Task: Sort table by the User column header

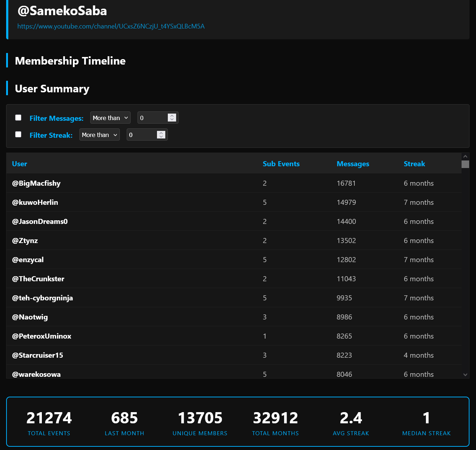Action: tap(19, 164)
